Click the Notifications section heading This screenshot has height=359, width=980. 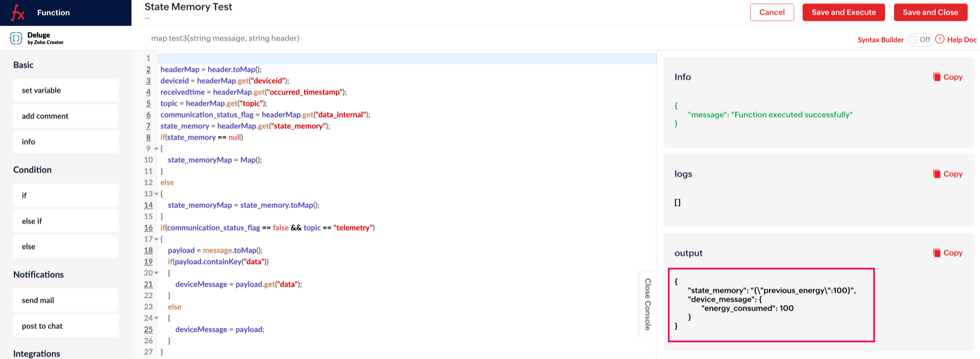click(38, 274)
